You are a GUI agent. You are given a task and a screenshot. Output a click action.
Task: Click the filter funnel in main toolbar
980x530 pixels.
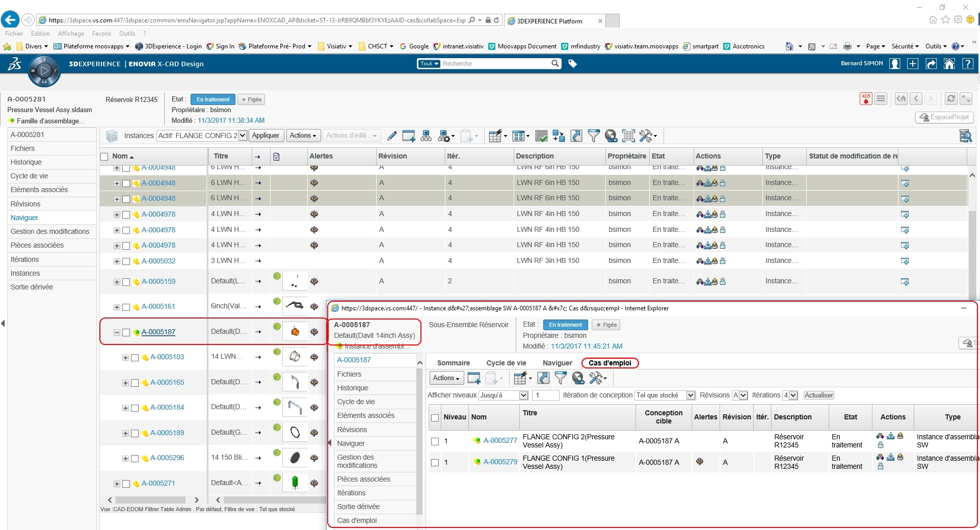(x=594, y=136)
